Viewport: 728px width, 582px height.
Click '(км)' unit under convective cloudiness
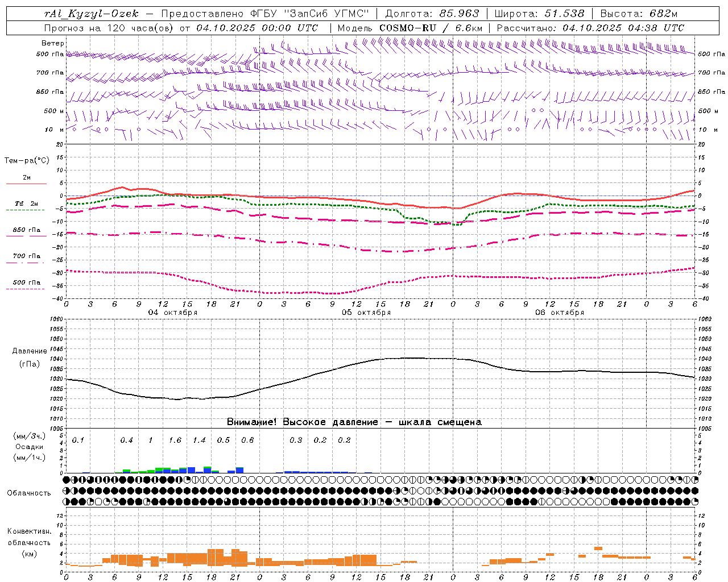pyautogui.click(x=29, y=554)
